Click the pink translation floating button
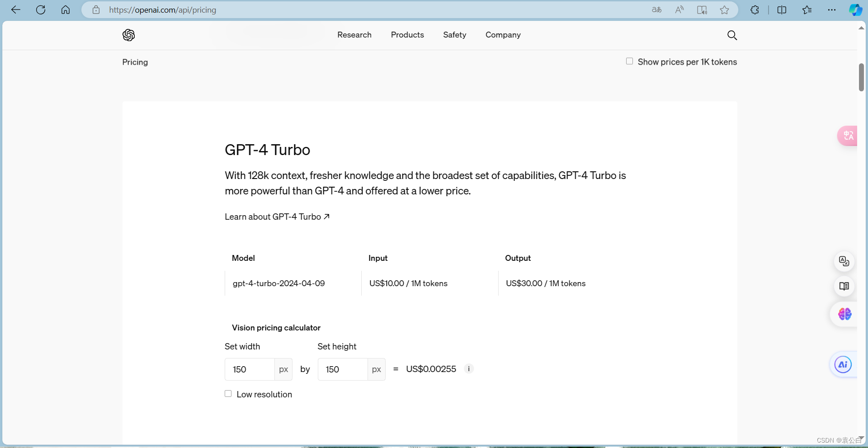The image size is (868, 448). tap(848, 136)
